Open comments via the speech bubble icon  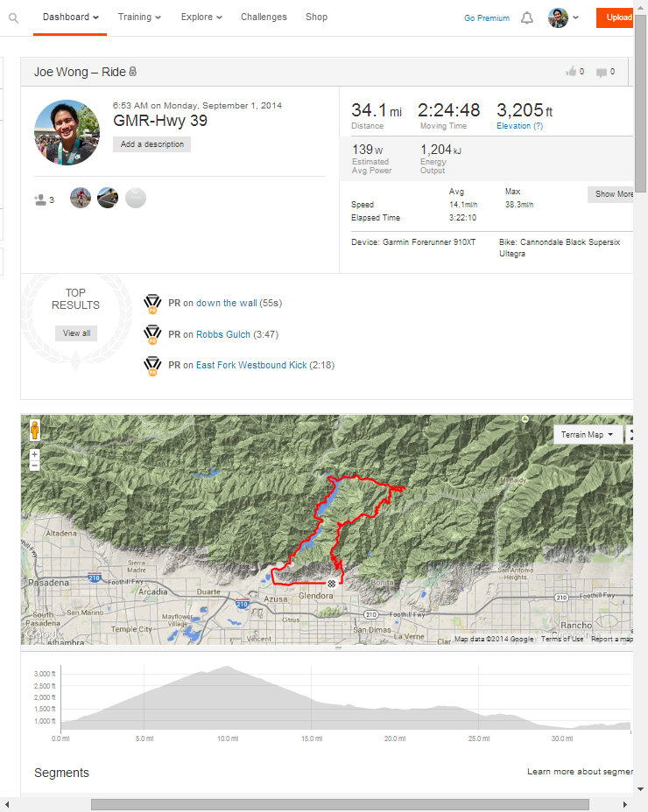pos(602,72)
